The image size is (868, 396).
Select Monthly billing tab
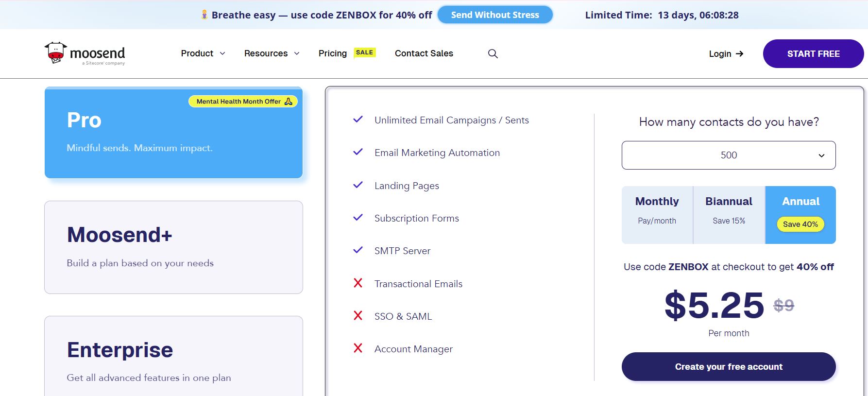[x=657, y=215]
